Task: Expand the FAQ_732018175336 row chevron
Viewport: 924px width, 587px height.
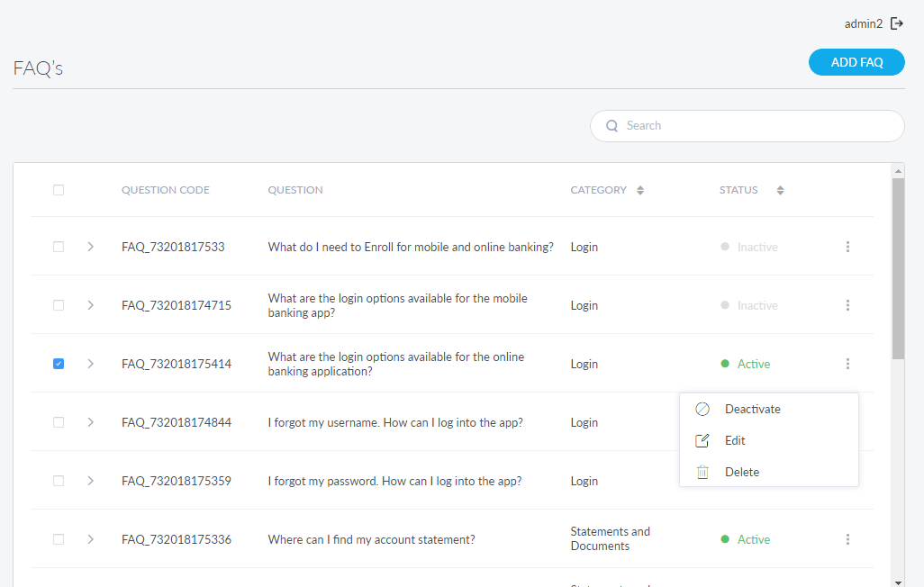Action: click(90, 539)
